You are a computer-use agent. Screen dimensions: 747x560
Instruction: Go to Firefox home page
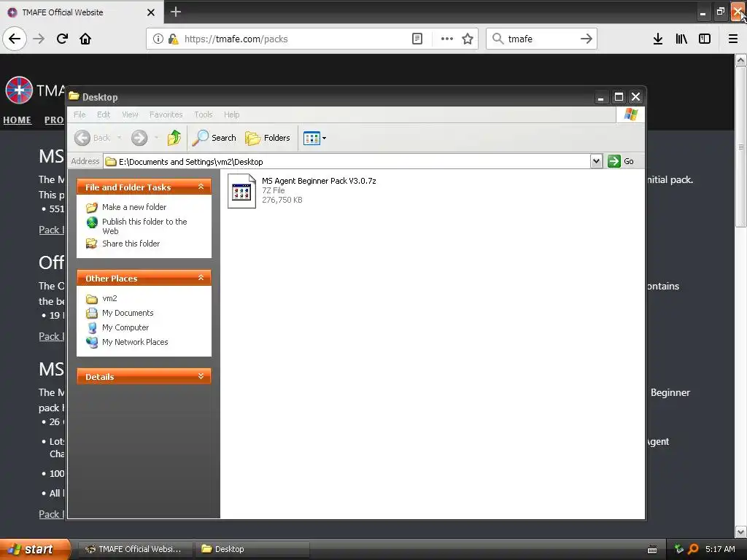point(85,39)
